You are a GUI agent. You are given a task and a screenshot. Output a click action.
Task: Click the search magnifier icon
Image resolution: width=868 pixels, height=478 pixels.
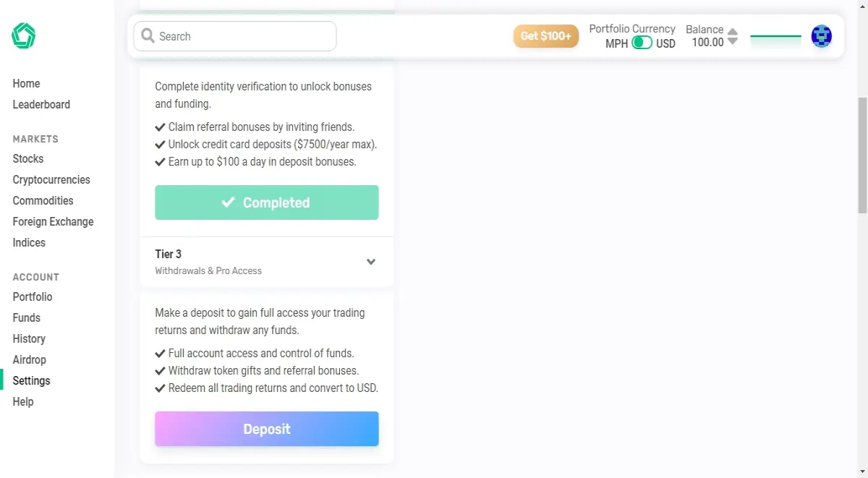(148, 35)
